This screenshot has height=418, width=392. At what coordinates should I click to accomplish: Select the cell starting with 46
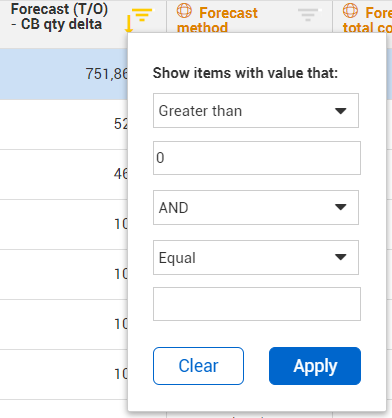[64, 174]
